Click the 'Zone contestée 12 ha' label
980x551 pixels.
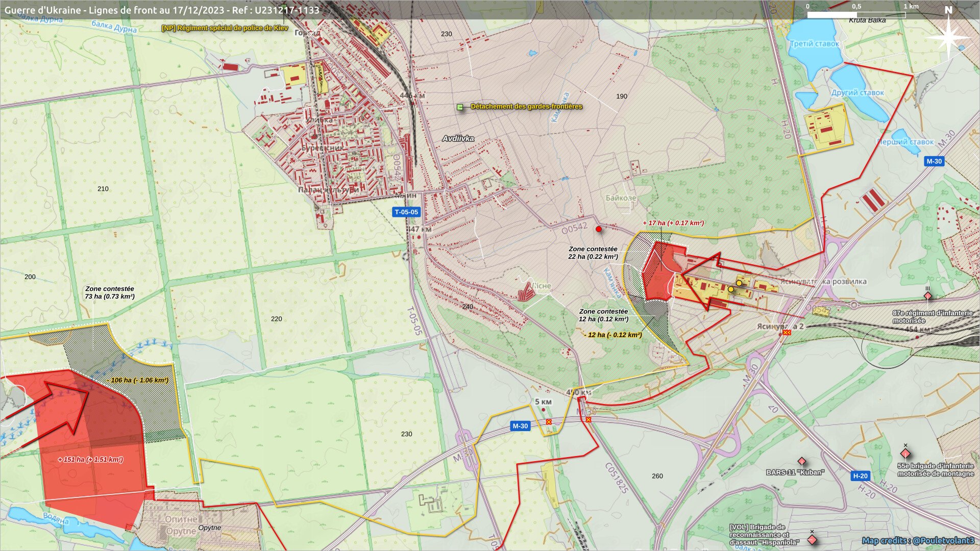(x=603, y=315)
